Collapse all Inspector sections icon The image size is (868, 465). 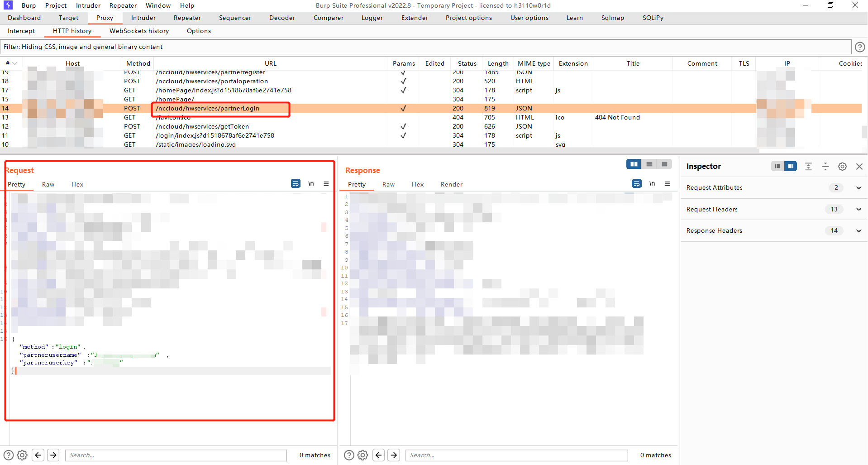(825, 166)
